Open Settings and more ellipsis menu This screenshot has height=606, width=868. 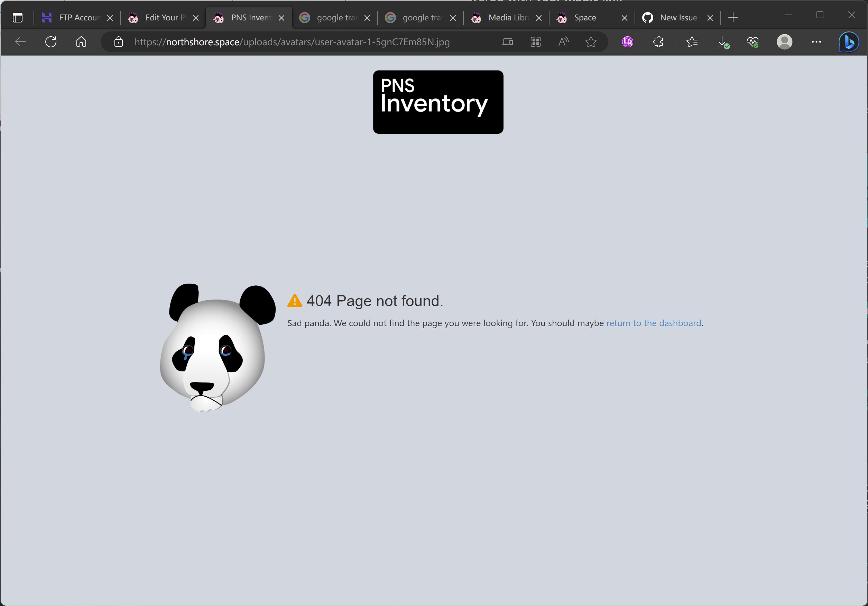click(x=816, y=41)
